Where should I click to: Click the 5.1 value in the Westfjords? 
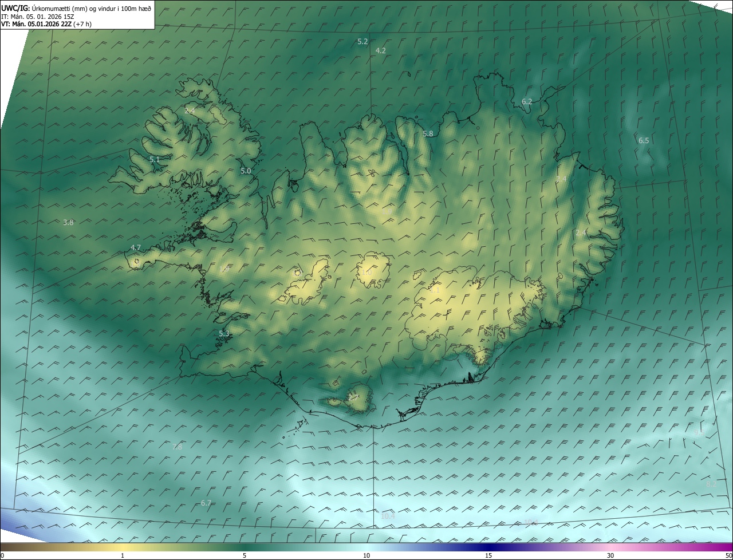155,160
